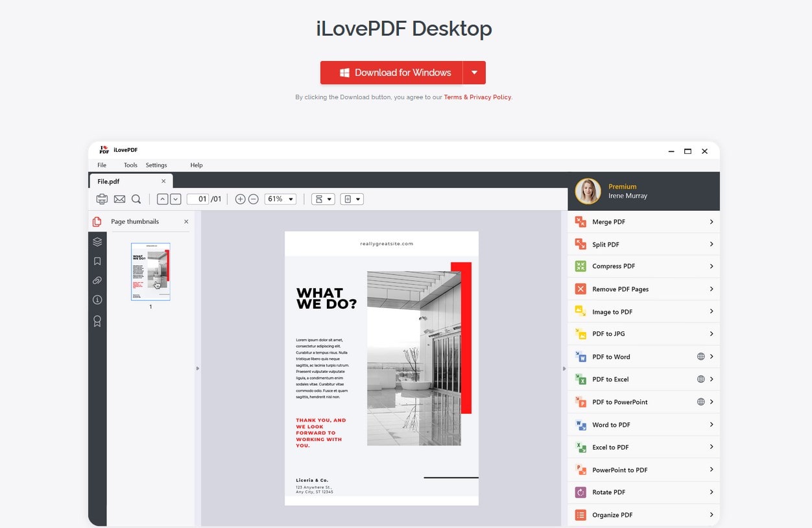
Task: Click the Split PDF icon
Action: coord(580,245)
